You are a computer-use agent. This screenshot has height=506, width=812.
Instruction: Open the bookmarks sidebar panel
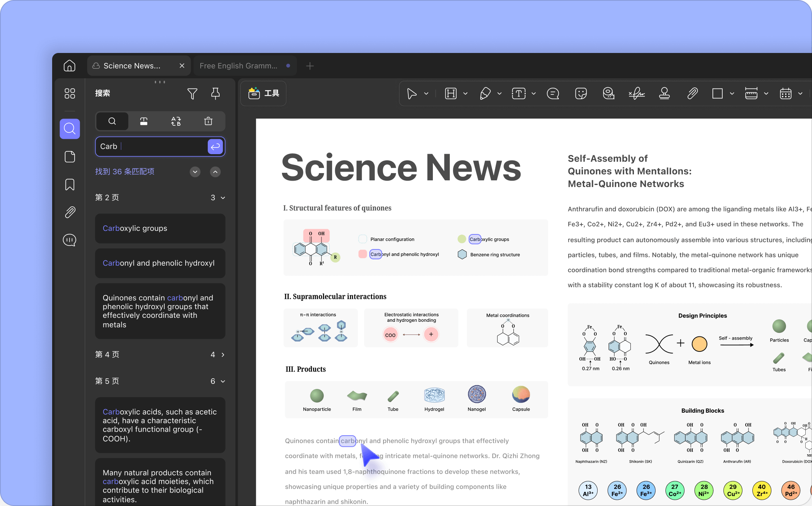[x=70, y=185]
